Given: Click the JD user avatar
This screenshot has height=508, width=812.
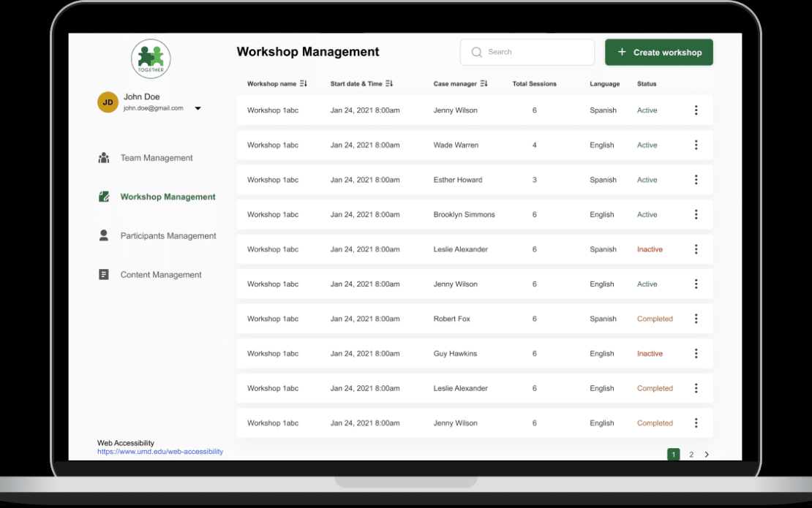Looking at the screenshot, I should (108, 102).
